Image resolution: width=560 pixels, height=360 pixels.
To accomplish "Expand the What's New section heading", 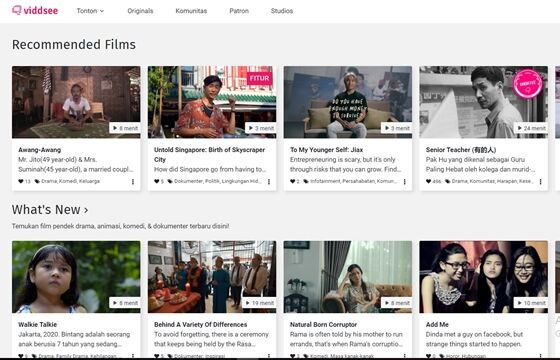I will point(50,210).
